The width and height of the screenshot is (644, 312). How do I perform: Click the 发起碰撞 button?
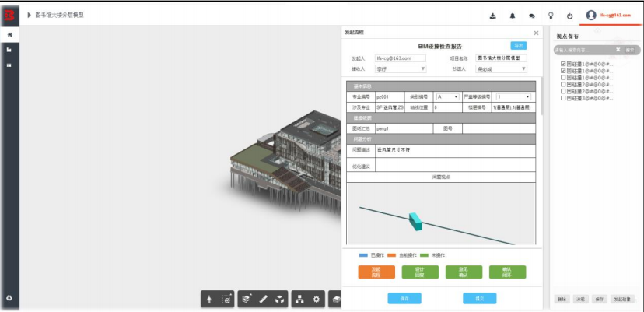622,300
